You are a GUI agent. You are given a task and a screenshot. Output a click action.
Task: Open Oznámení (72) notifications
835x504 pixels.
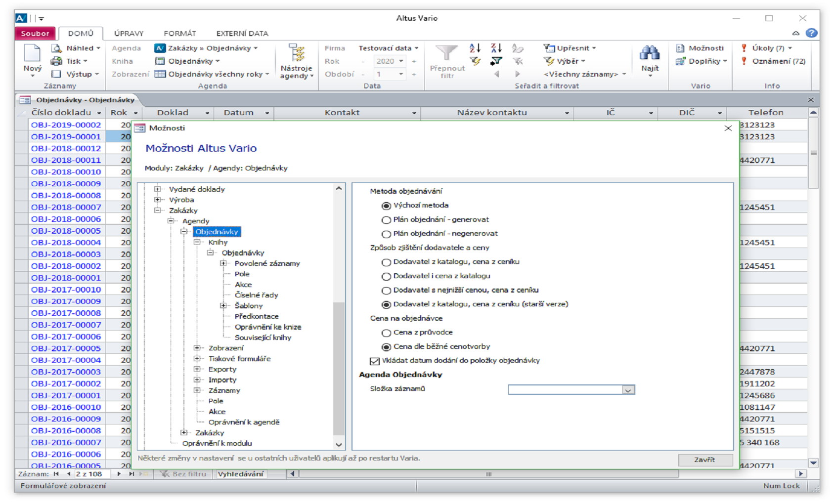(773, 61)
